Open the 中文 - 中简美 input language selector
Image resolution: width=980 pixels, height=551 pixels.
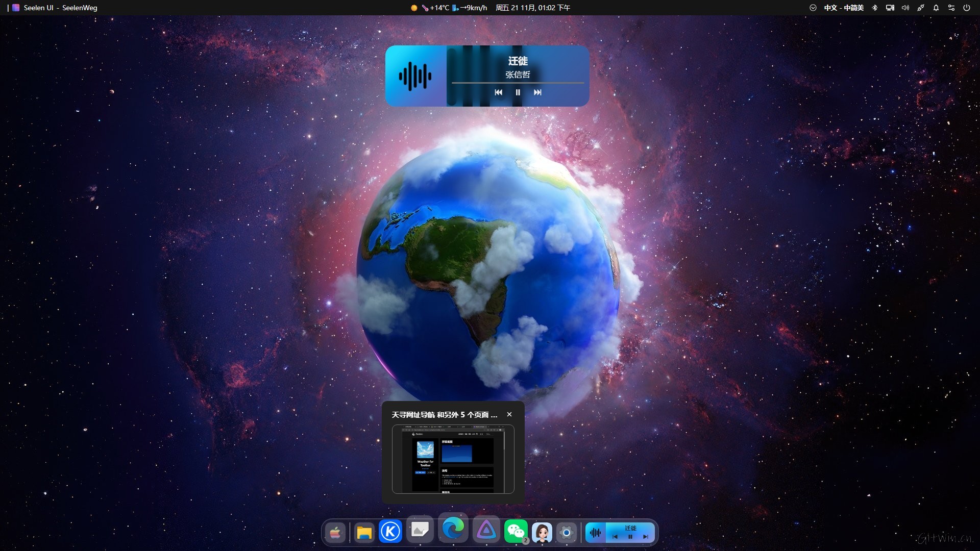(x=843, y=8)
